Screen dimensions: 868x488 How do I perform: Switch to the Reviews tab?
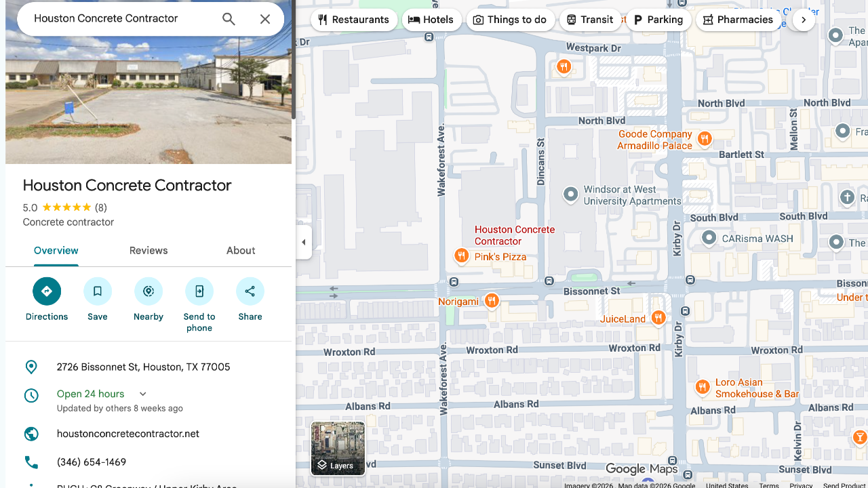click(x=149, y=251)
